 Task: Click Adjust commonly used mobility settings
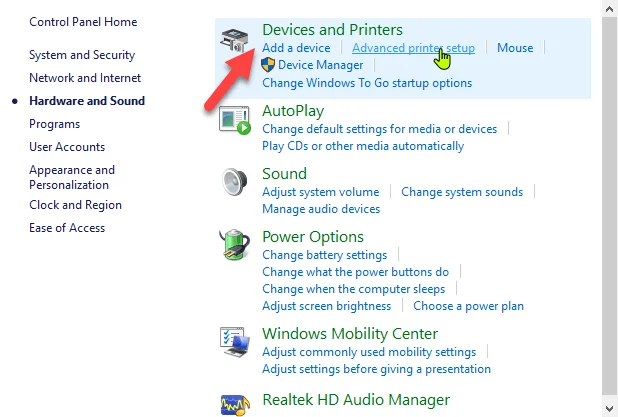[369, 352]
